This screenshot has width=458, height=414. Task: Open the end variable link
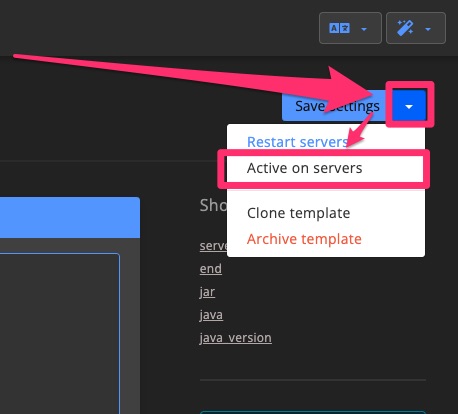(211, 269)
